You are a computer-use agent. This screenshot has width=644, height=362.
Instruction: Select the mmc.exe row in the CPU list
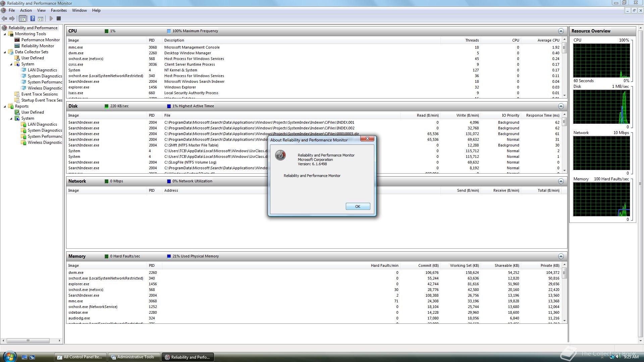point(315,47)
